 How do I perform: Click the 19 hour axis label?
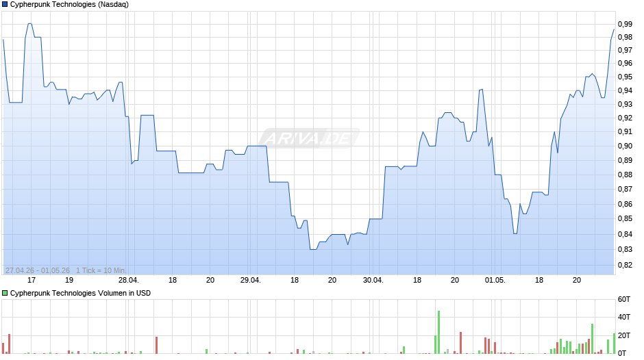[69, 280]
